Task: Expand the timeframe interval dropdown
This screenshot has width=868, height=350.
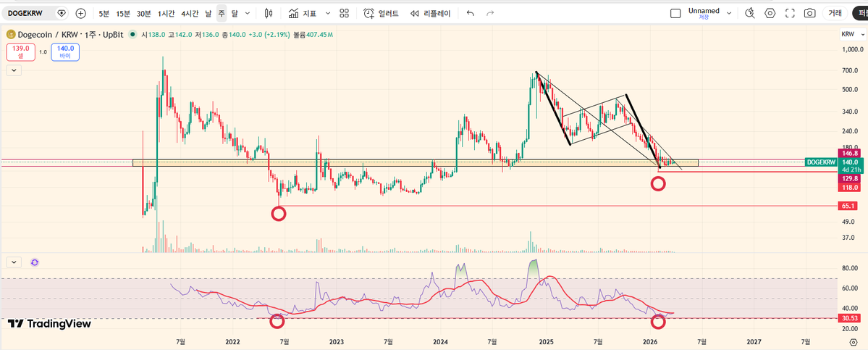Action: click(x=248, y=13)
